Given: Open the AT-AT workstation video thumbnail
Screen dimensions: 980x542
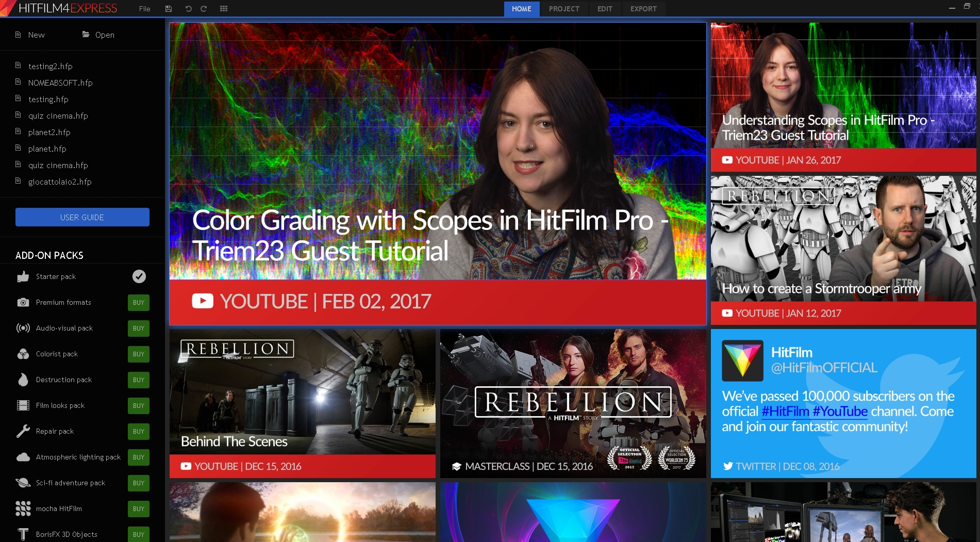Looking at the screenshot, I should coord(843,512).
